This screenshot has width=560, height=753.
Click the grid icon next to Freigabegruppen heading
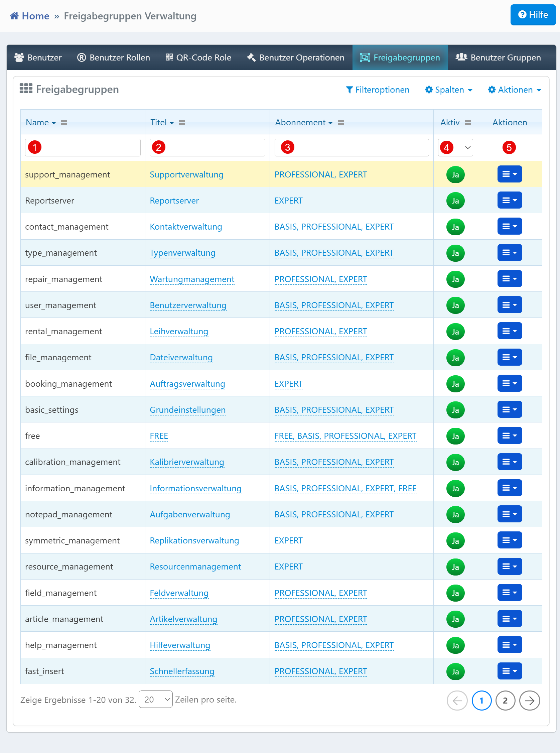(x=26, y=89)
